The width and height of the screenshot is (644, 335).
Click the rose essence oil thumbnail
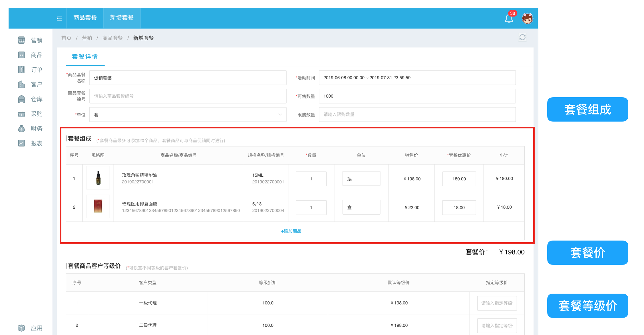98,178
